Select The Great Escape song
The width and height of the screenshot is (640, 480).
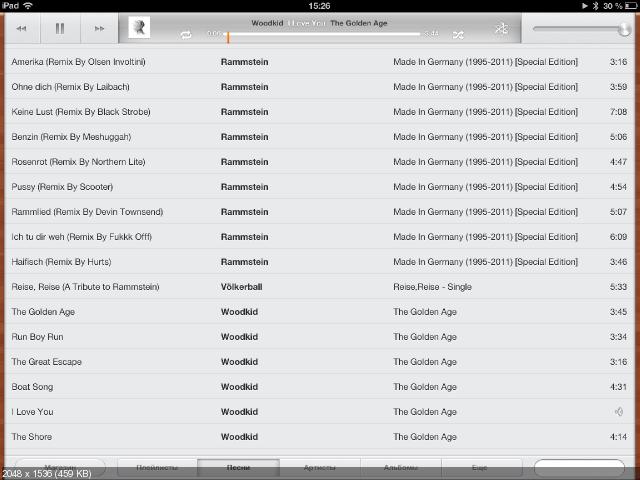(47, 362)
